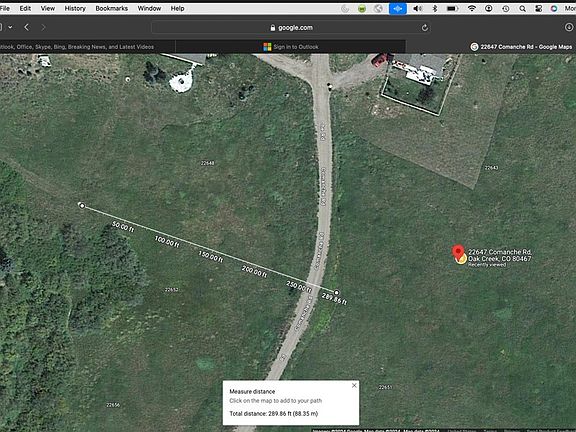Screen dimensions: 576x432
Task: Click the Google Maps tab favicon
Action: pos(474,47)
